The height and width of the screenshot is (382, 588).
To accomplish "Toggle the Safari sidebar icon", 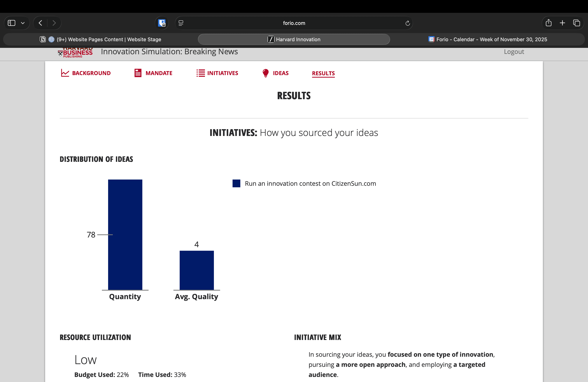I will pos(12,23).
